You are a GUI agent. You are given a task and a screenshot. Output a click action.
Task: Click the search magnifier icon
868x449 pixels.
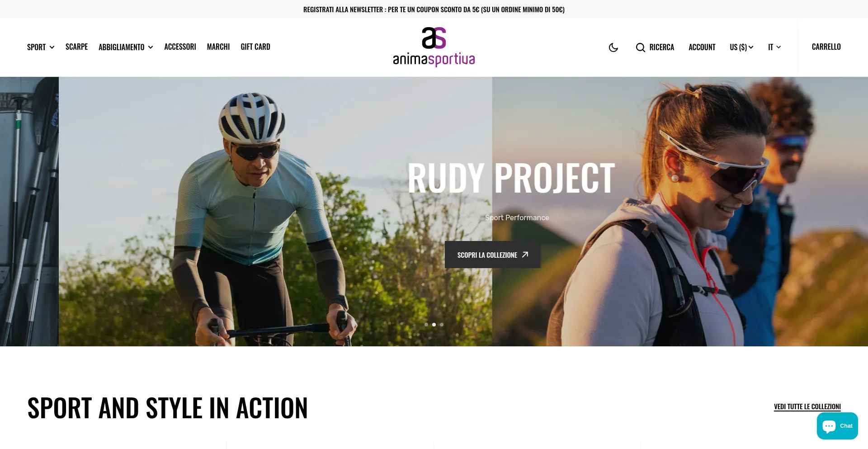[x=640, y=47]
